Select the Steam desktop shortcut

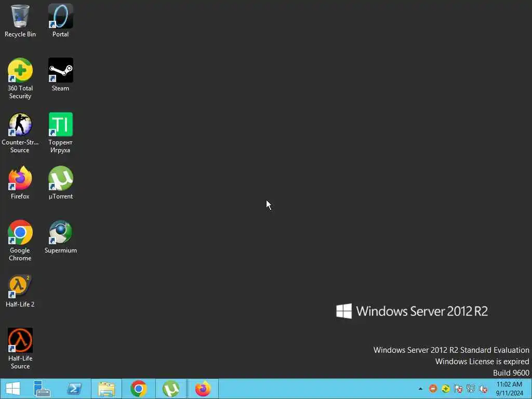[x=60, y=70]
